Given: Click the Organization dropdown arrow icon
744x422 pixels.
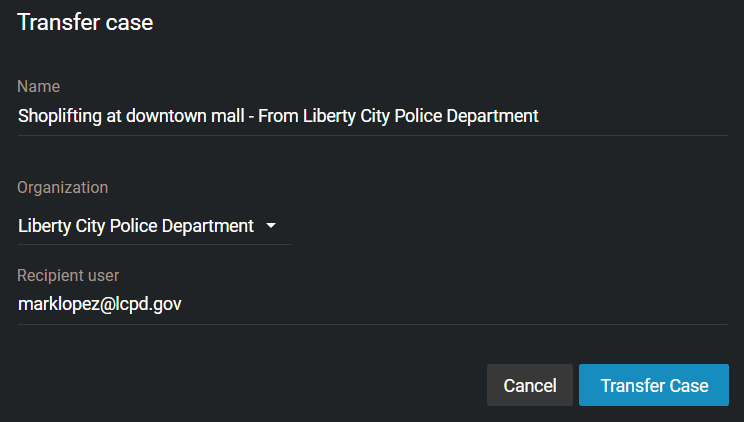Looking at the screenshot, I should click(x=271, y=226).
